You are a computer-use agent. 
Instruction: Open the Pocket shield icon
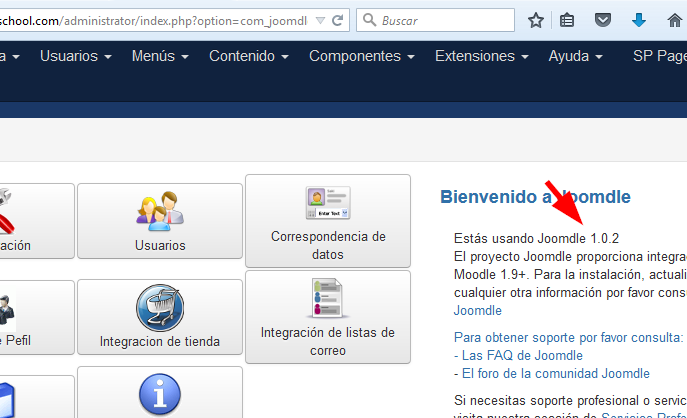[603, 20]
